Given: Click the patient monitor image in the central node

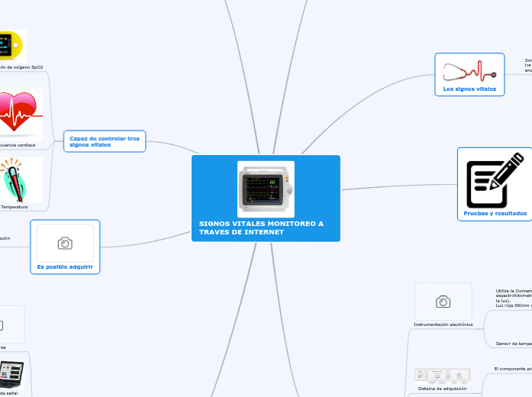Looking at the screenshot, I should (266, 189).
